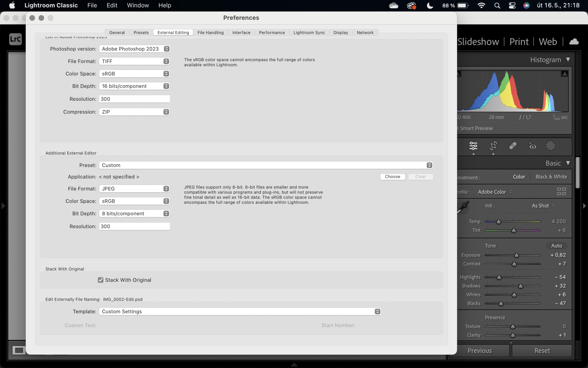
Task: Select Color treatment option
Action: pos(519,177)
